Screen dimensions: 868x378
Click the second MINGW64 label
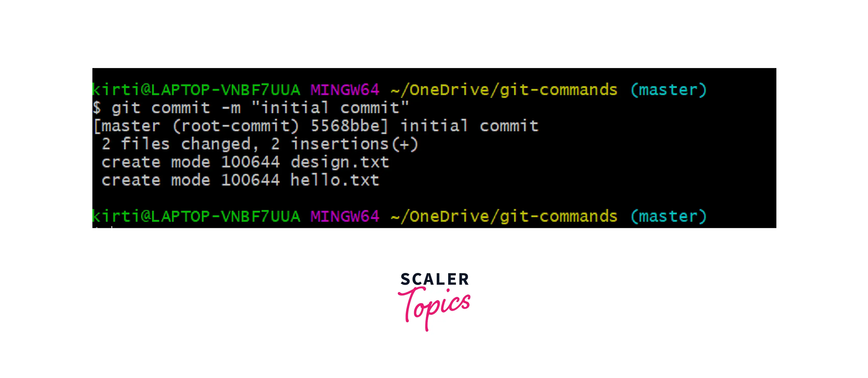coord(345,216)
